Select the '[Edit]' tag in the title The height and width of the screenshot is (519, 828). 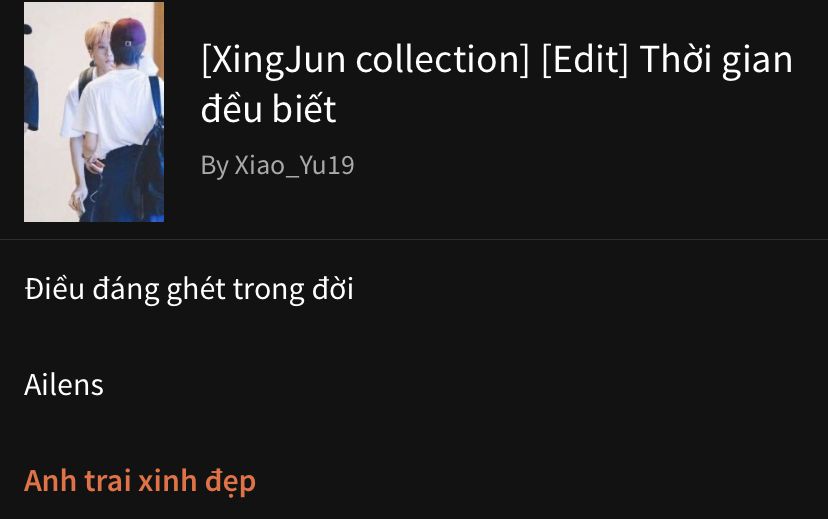(585, 60)
